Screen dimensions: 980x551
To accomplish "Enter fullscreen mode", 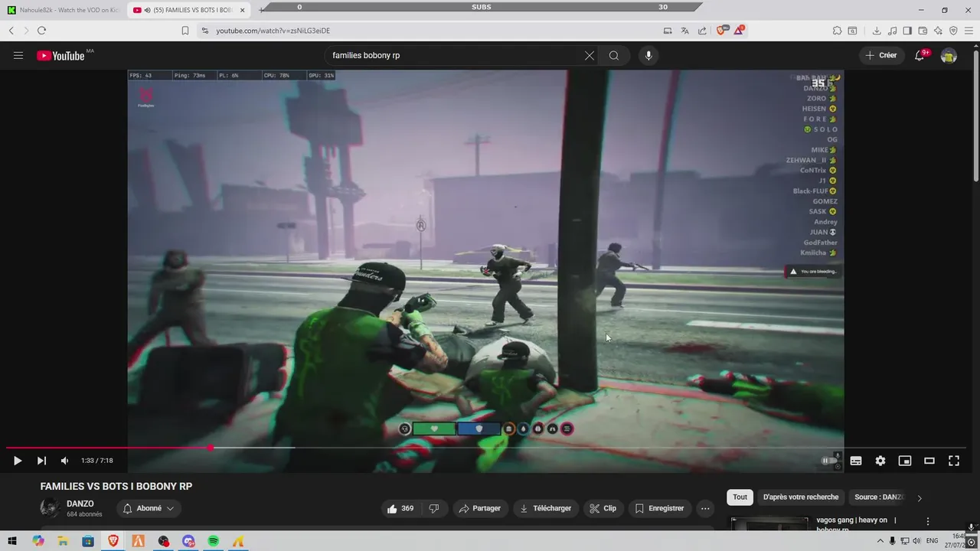I will coord(954,461).
